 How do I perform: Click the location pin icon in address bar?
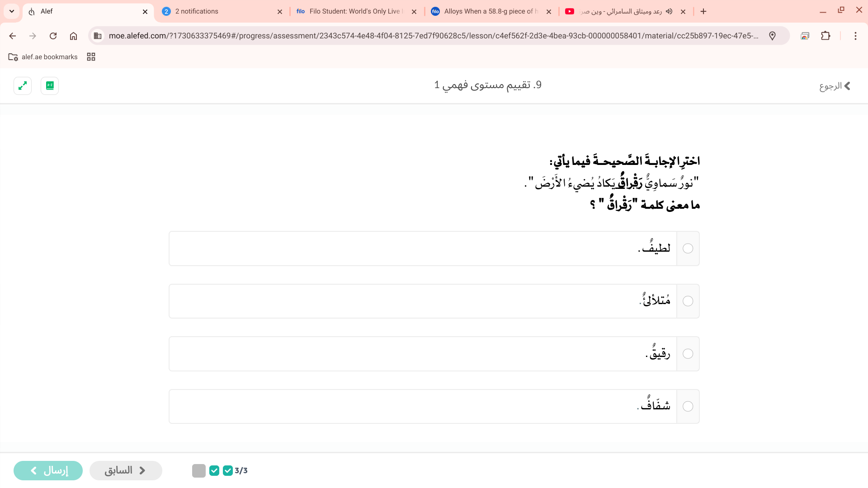point(773,36)
